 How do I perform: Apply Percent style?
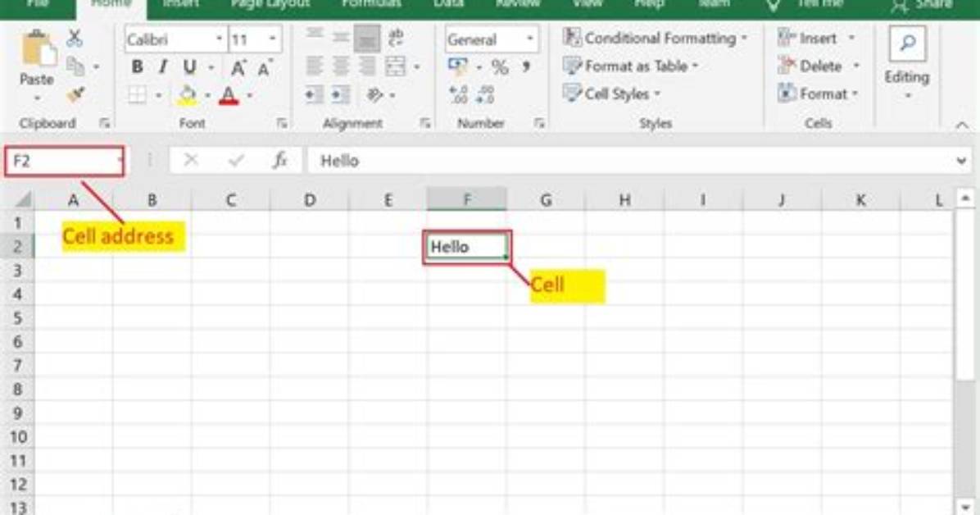pyautogui.click(x=499, y=66)
